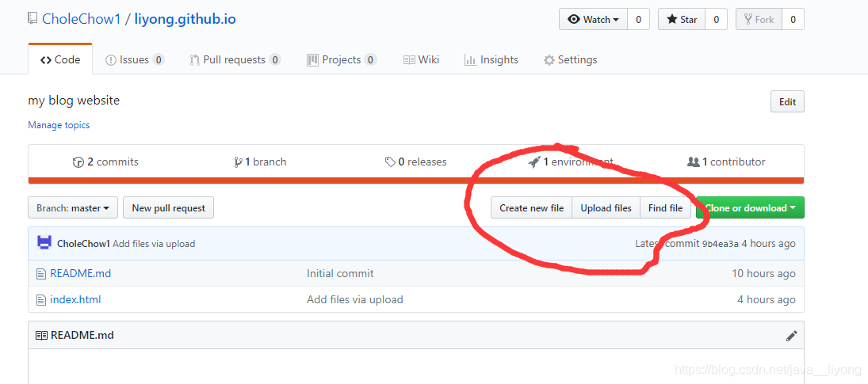The height and width of the screenshot is (384, 868).
Task: Open the commit hash 9b4ea3a
Action: (x=721, y=244)
